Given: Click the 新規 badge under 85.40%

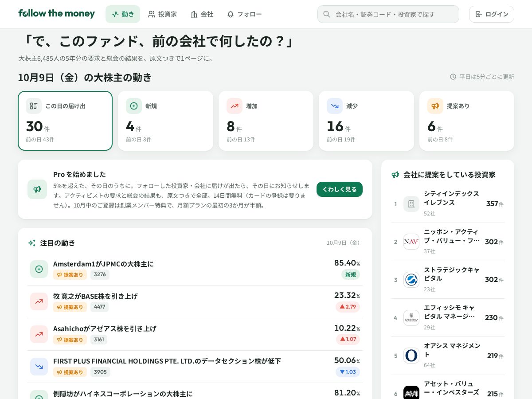Looking at the screenshot, I should click(351, 274).
